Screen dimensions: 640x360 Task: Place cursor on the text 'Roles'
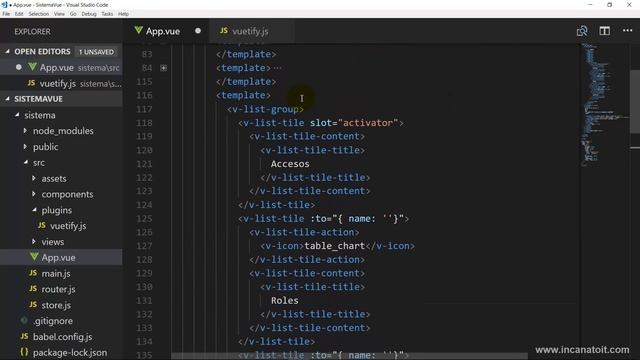tap(284, 300)
